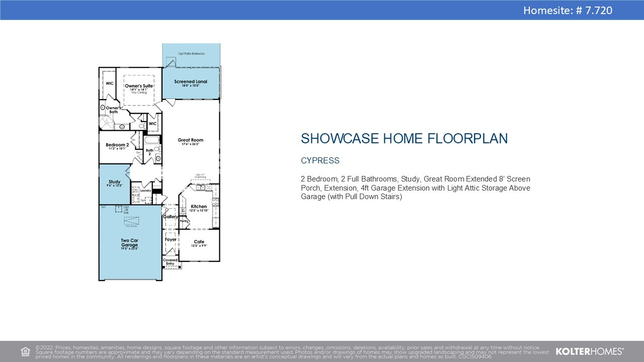
Task: Click the 'Two Car Garage' label
Action: pos(129,243)
